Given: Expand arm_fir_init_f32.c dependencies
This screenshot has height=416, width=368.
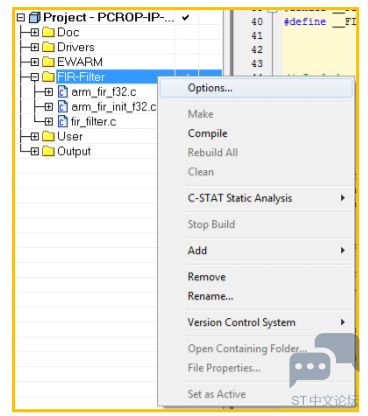Looking at the screenshot, I should point(49,107).
